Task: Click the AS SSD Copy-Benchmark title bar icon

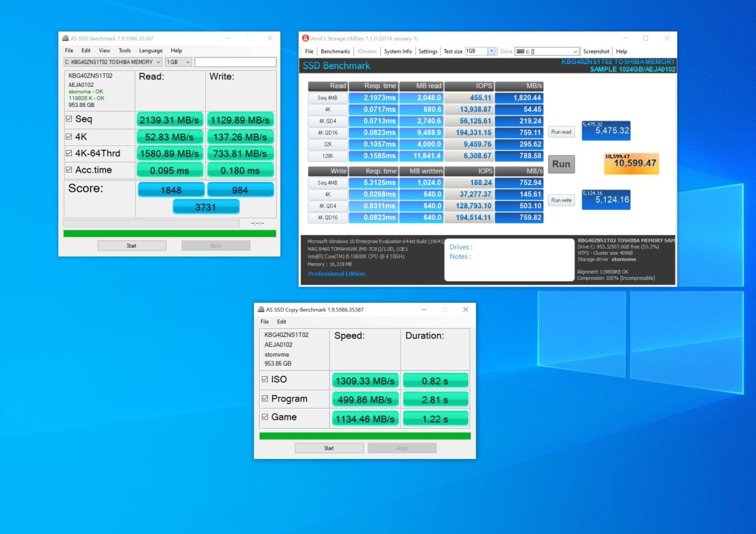Action: [x=261, y=309]
